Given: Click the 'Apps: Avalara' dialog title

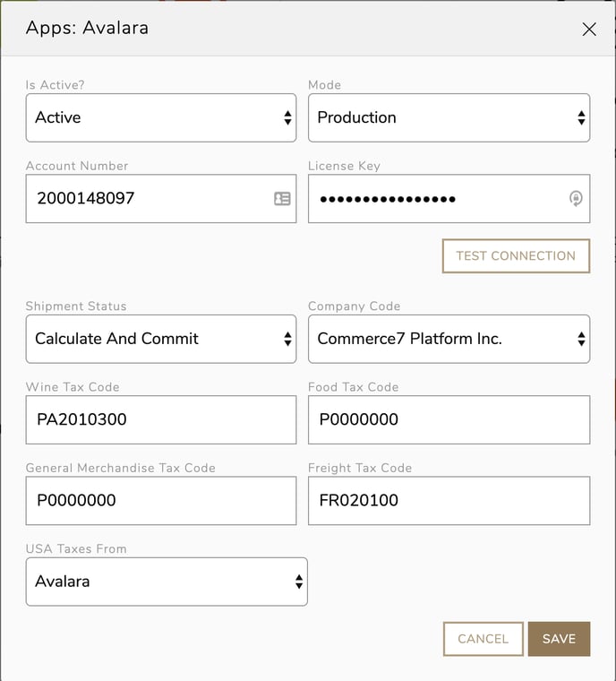Looking at the screenshot, I should tap(87, 29).
